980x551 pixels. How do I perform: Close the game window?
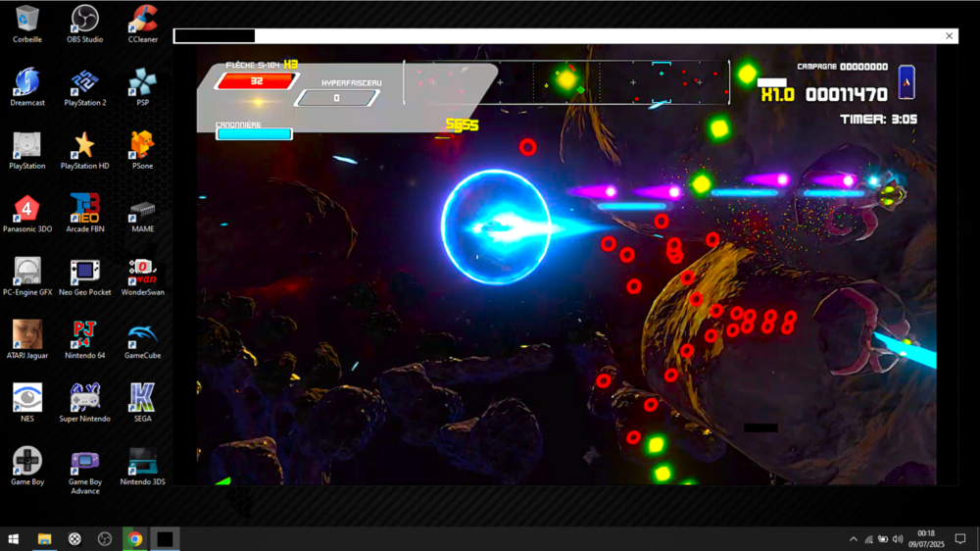pyautogui.click(x=949, y=36)
